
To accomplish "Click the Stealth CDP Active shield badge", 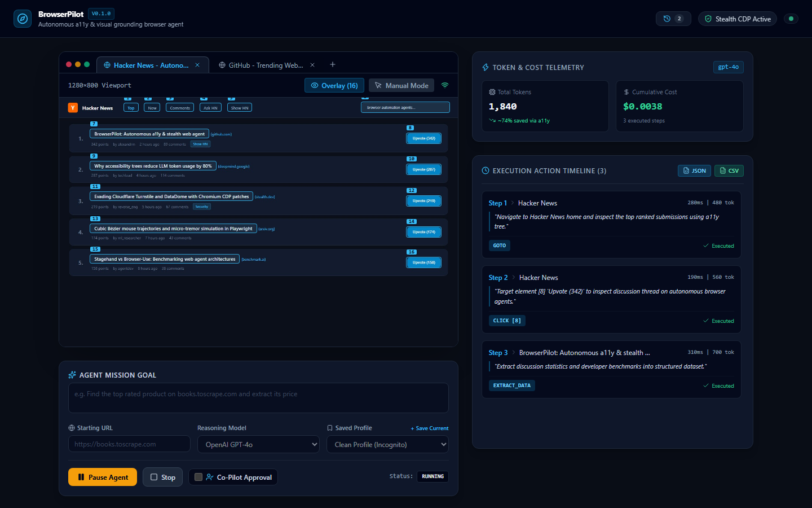I will point(738,19).
